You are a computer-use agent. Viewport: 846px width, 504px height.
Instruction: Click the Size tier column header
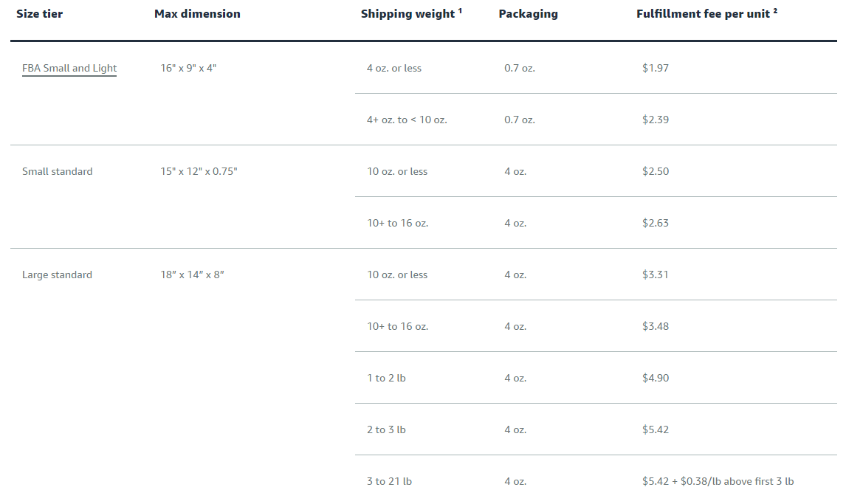39,13
